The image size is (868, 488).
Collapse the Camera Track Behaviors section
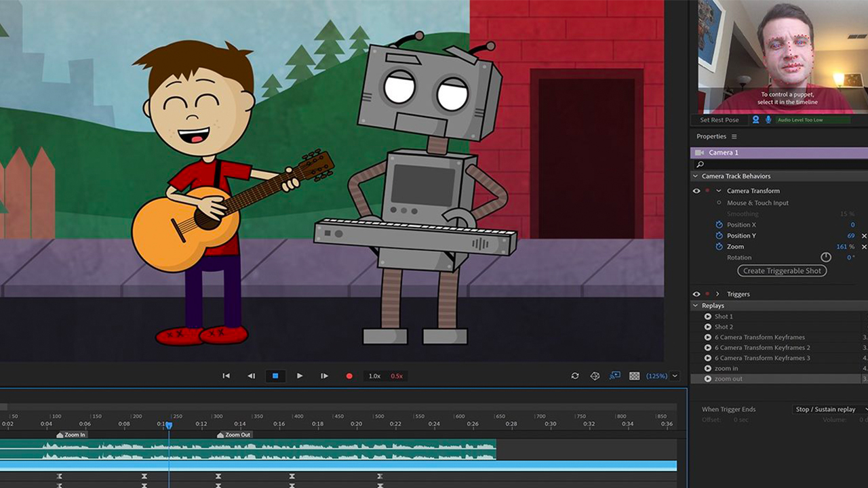[x=695, y=176]
